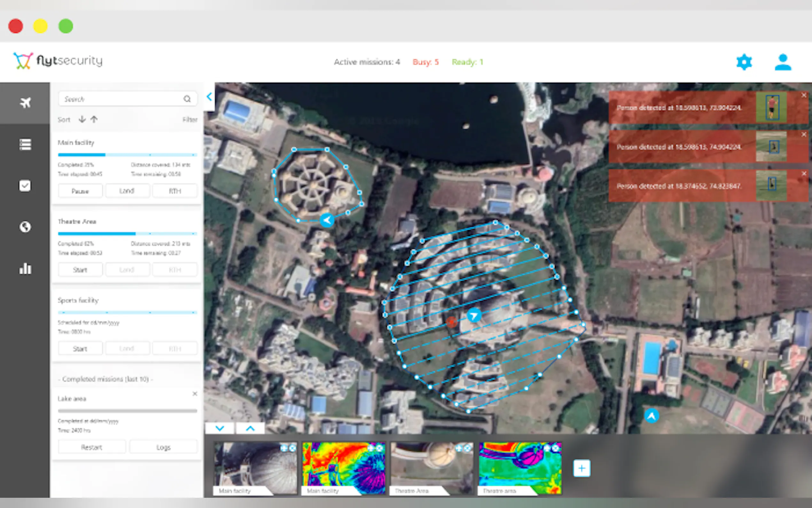Open the list view sidebar icon

point(25,145)
